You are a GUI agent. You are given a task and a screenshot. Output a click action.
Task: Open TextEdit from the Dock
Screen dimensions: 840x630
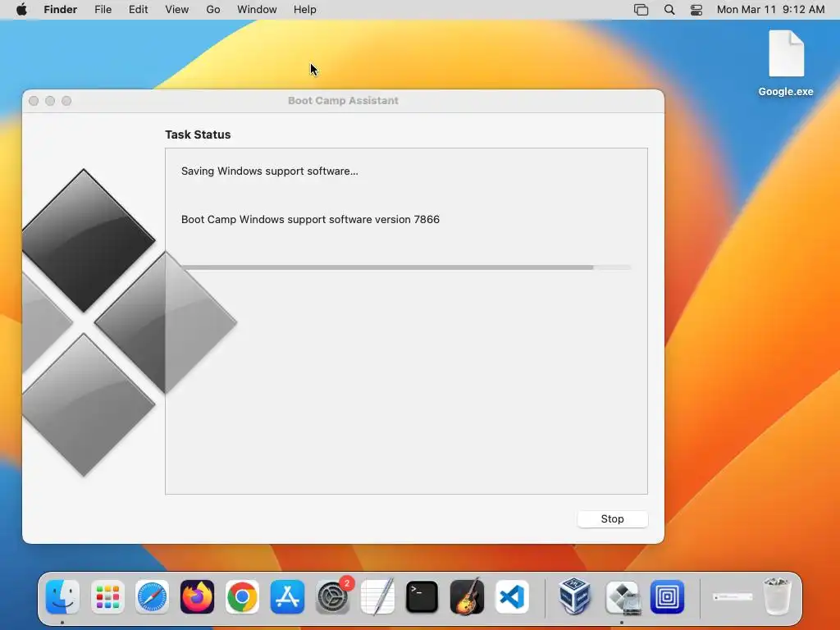377,597
